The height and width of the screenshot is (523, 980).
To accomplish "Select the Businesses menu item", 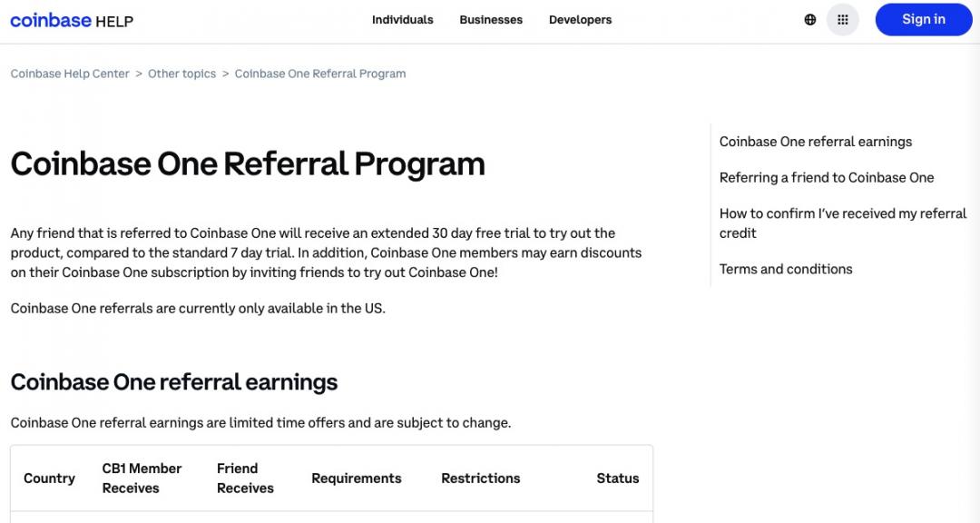I will coord(491,19).
